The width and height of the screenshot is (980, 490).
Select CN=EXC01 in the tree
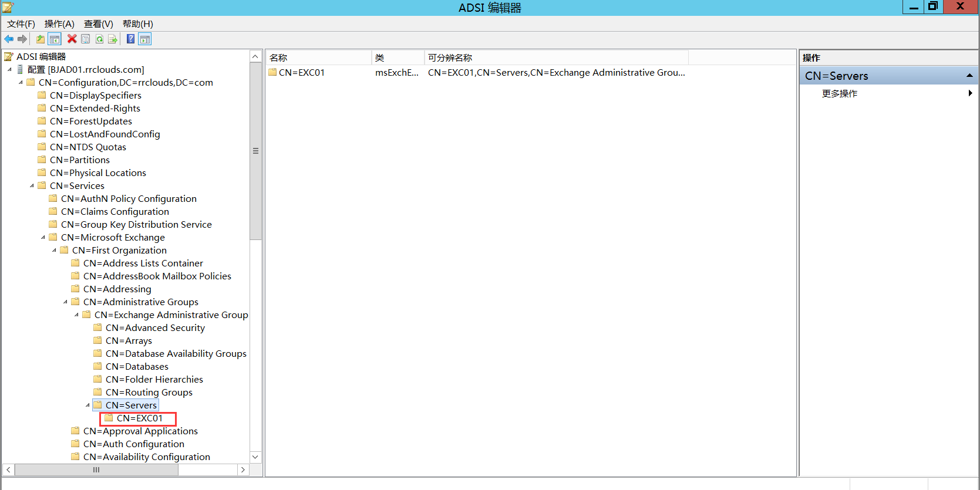point(140,418)
